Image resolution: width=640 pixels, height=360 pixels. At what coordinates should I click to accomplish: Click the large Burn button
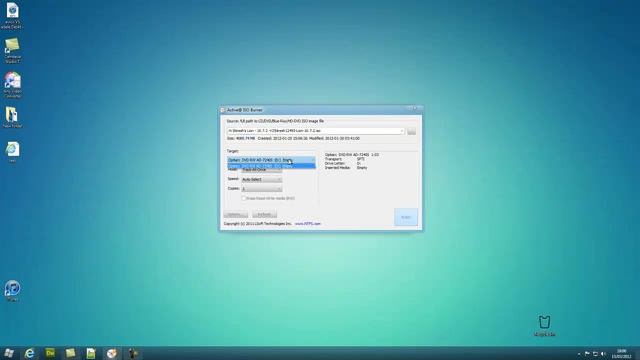406,217
